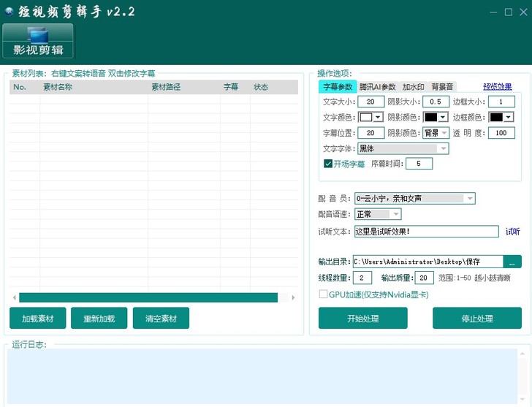Click the 影视剪辑 toolbar icon
This screenshot has height=407, width=532.
click(x=38, y=41)
